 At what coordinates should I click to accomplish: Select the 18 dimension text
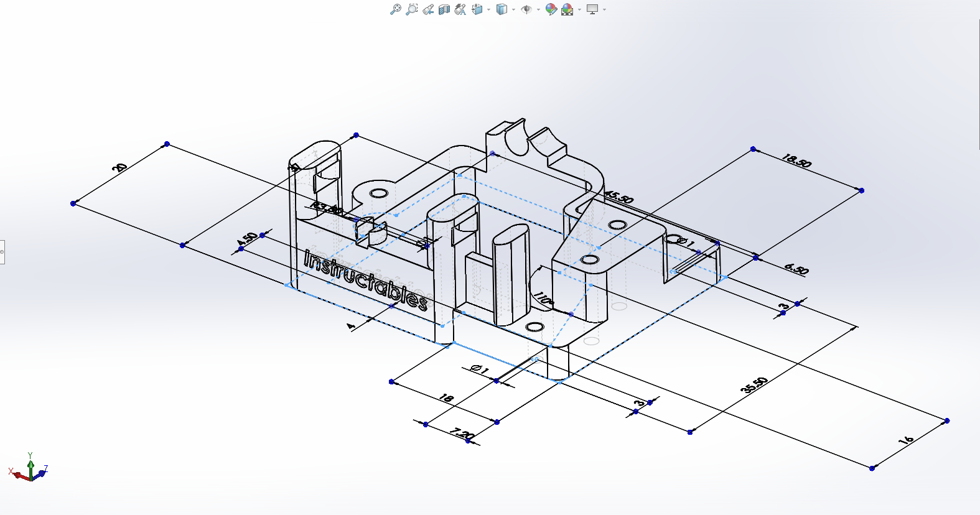[x=446, y=398]
